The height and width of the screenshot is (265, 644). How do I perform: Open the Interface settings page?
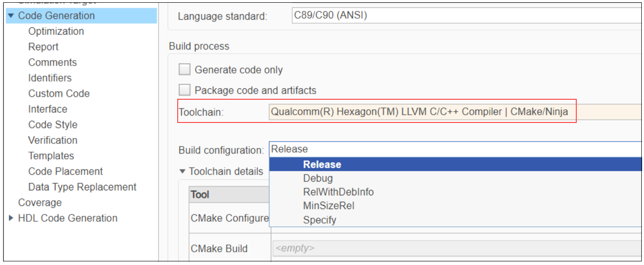(47, 109)
